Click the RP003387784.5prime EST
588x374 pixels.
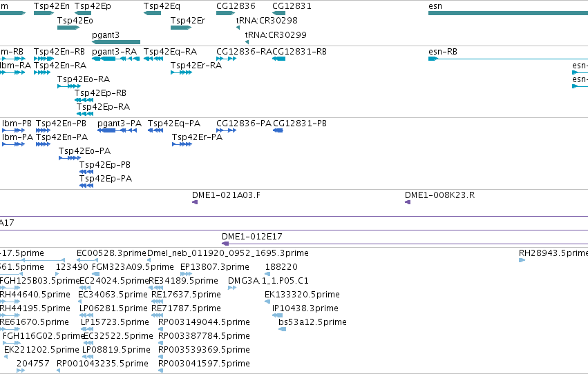coord(160,344)
